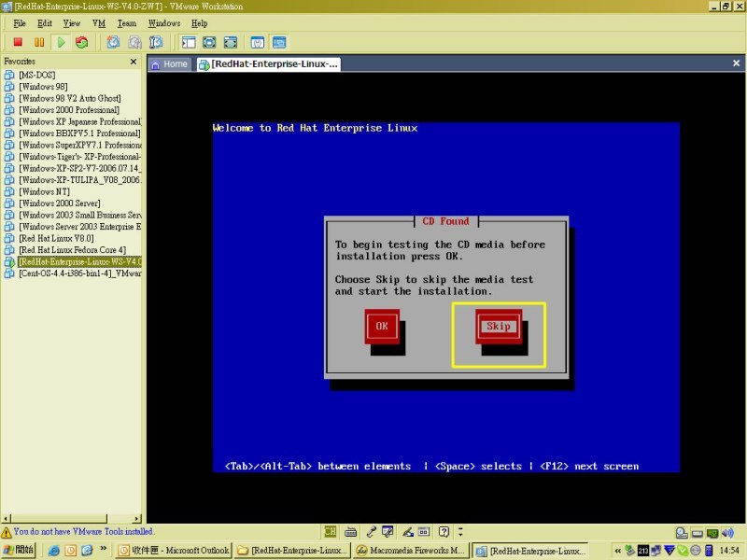Click the Console view toolbar icon

(279, 42)
